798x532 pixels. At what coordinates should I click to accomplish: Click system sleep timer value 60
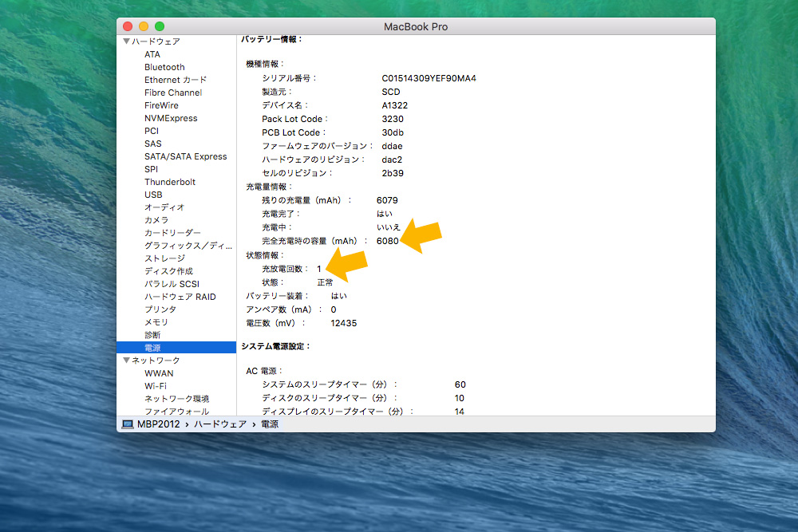(x=460, y=384)
